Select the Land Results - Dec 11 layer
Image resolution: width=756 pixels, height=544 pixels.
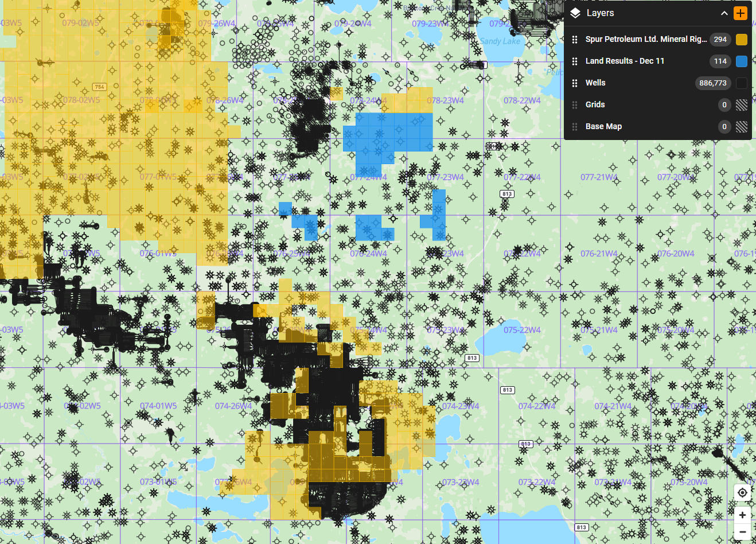click(625, 61)
